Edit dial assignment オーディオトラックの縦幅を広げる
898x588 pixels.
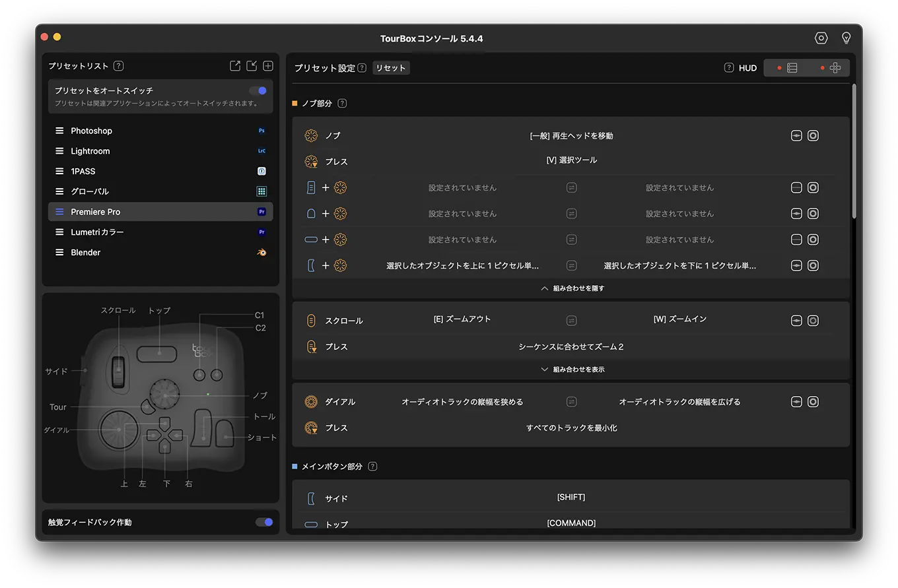[680, 402]
